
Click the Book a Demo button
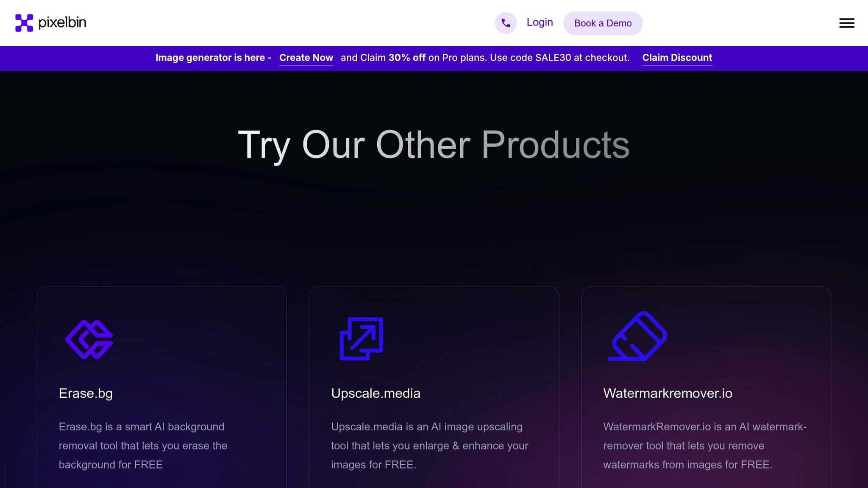(603, 23)
